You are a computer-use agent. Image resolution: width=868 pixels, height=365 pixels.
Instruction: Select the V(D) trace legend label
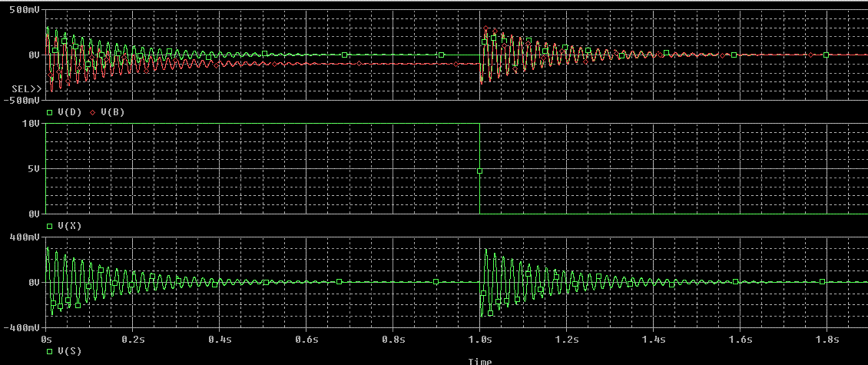(x=69, y=112)
